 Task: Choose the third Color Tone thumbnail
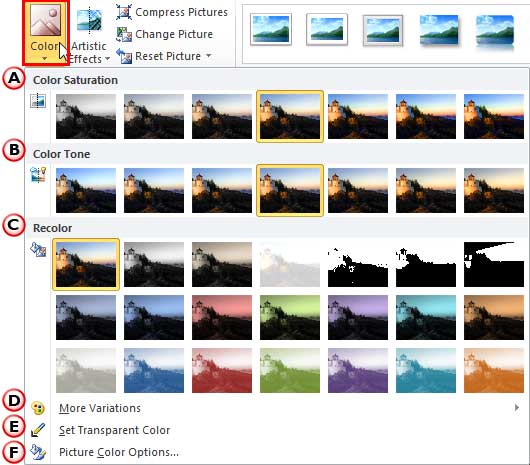222,190
